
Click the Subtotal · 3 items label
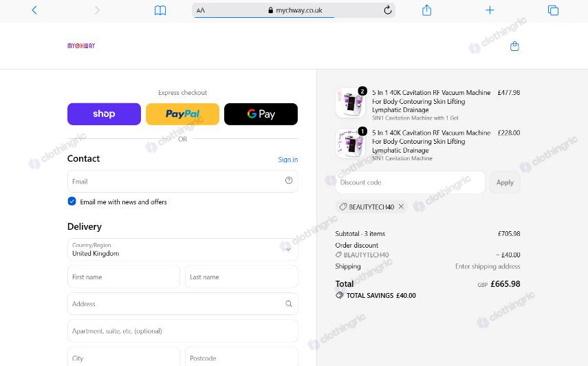(x=360, y=234)
